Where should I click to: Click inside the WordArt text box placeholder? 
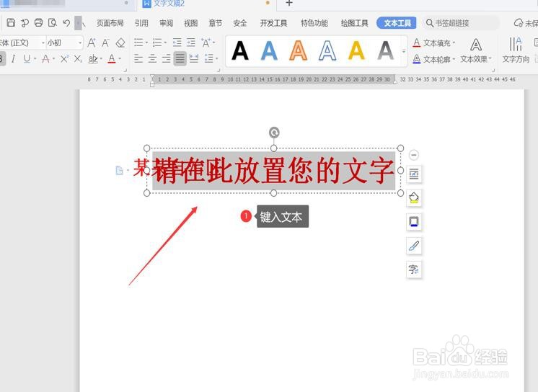click(x=273, y=171)
